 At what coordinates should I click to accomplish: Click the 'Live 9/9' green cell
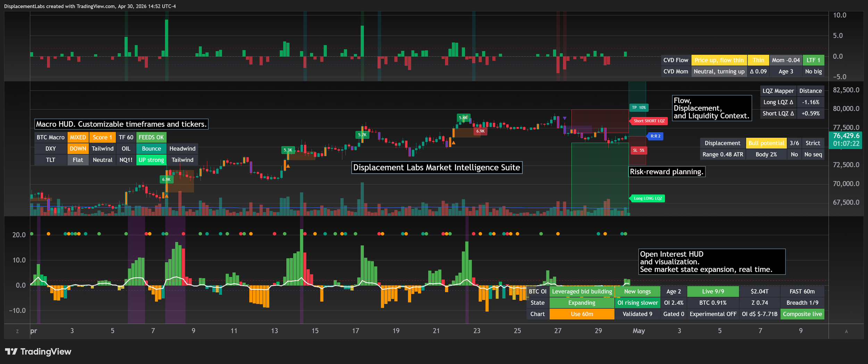(x=713, y=291)
